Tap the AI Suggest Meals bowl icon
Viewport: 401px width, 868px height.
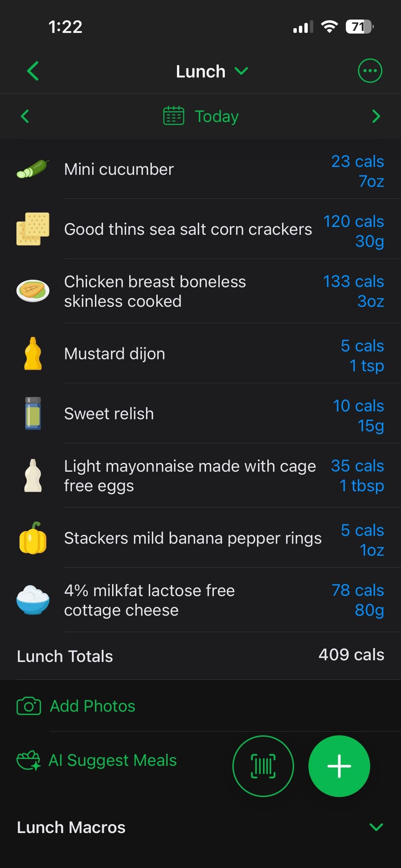pyautogui.click(x=28, y=760)
